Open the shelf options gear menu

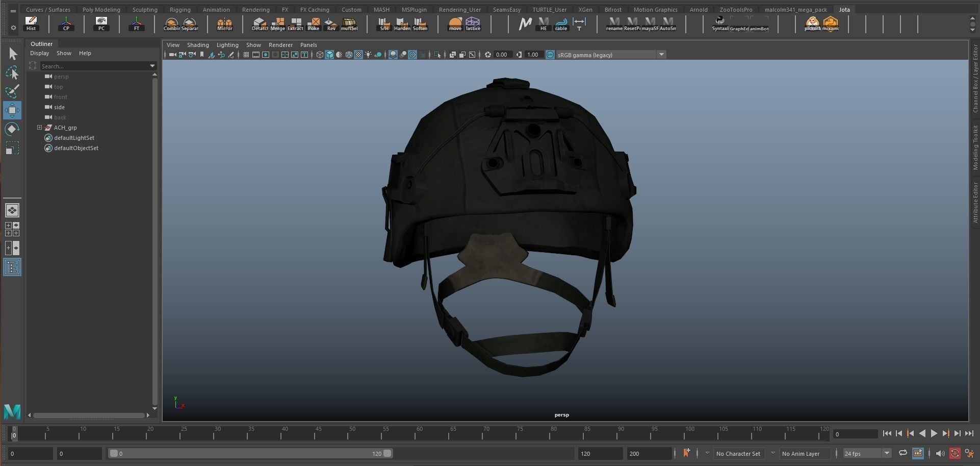click(x=13, y=28)
